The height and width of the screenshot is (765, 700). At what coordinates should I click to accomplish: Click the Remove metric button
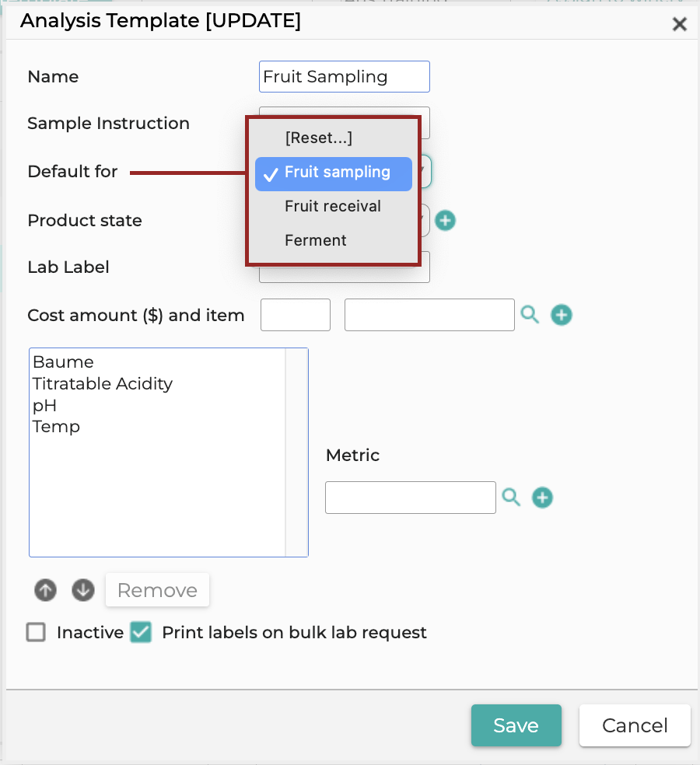point(157,590)
